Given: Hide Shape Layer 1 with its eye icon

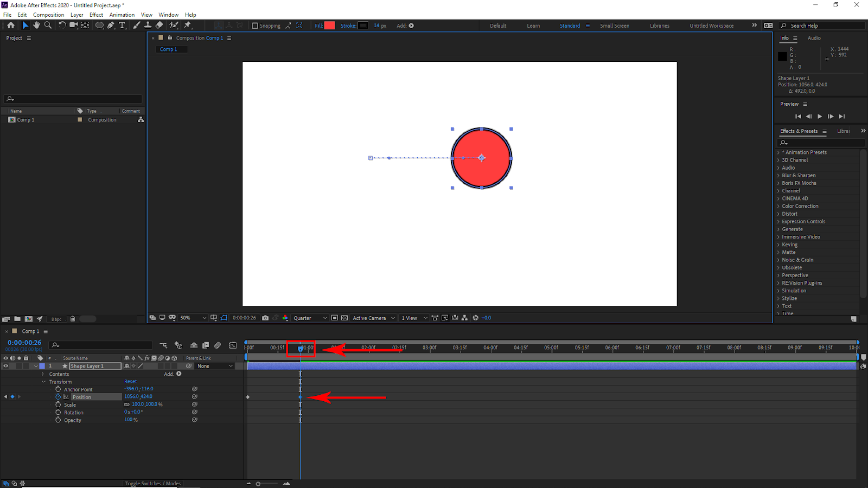Looking at the screenshot, I should point(6,366).
